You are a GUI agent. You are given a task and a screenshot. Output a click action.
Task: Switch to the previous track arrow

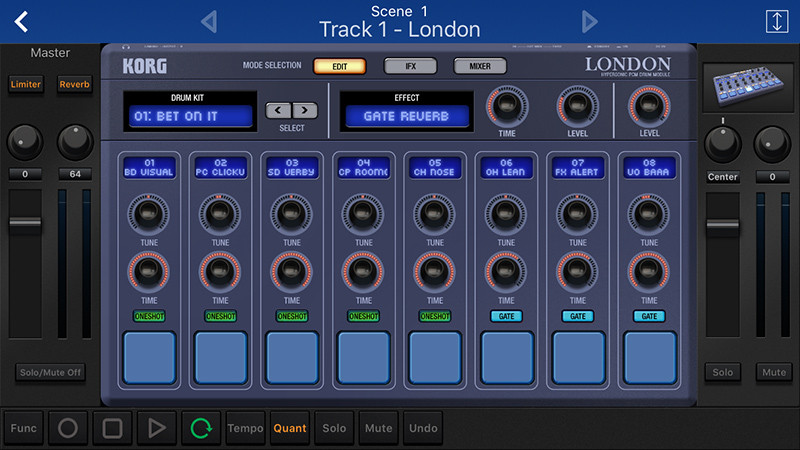pos(209,22)
